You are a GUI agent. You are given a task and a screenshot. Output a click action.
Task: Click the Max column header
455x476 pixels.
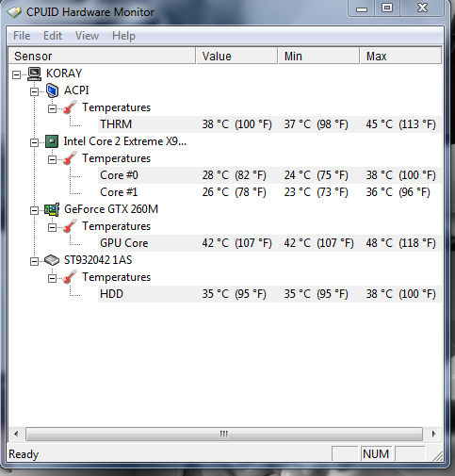coord(401,56)
